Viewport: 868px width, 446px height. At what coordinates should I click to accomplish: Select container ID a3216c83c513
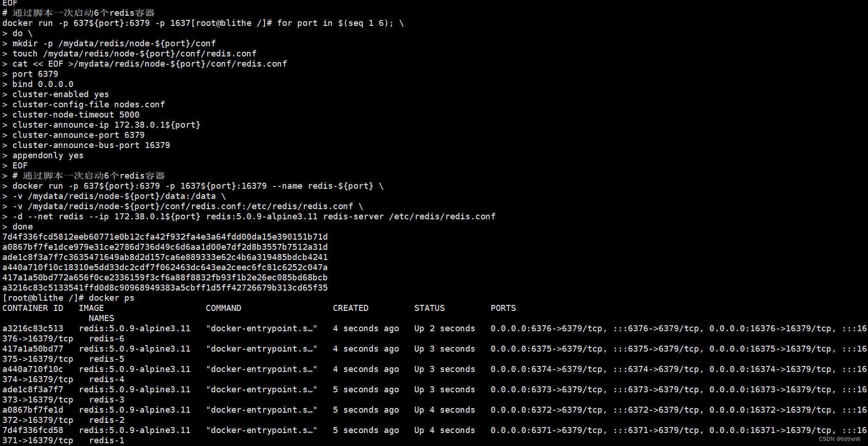(33, 328)
